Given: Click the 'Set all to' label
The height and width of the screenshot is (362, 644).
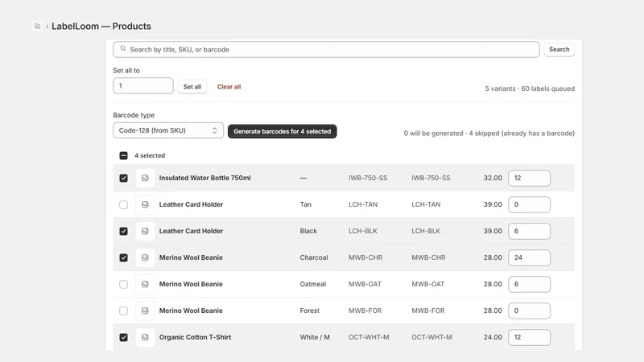Looking at the screenshot, I should pos(126,71).
